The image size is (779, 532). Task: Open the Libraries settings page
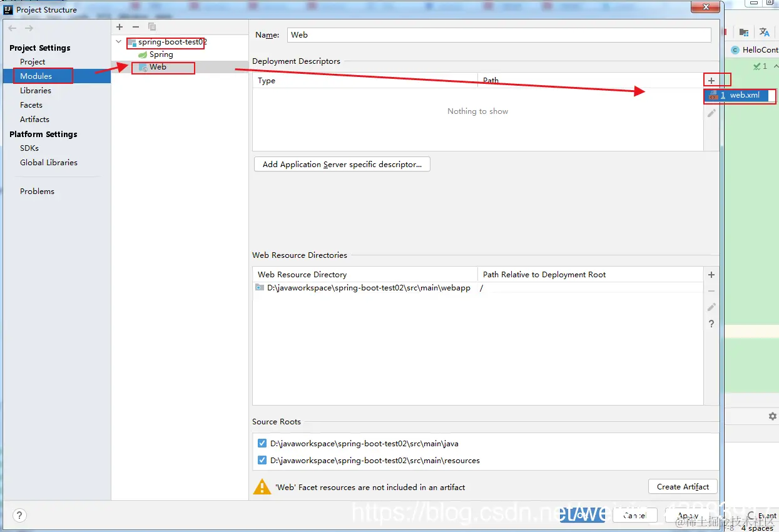[x=36, y=90]
